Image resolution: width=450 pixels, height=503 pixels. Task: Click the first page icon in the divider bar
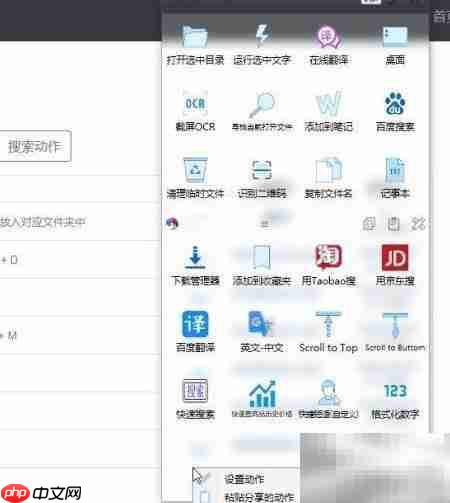pos(369,223)
